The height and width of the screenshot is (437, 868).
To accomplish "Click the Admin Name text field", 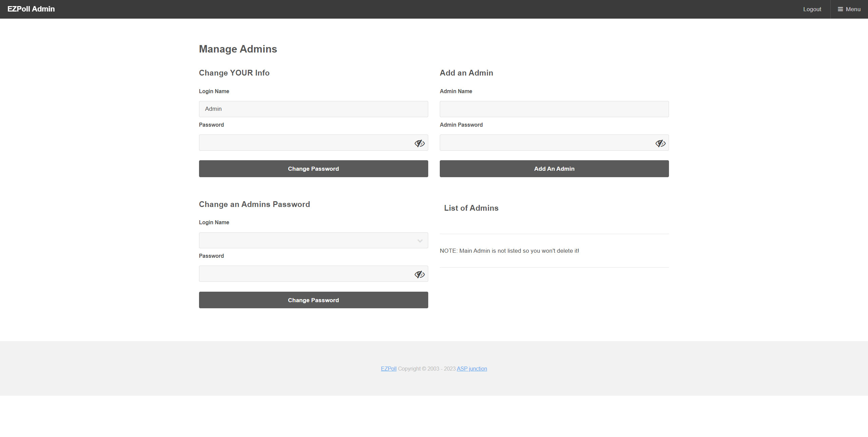I will [554, 109].
